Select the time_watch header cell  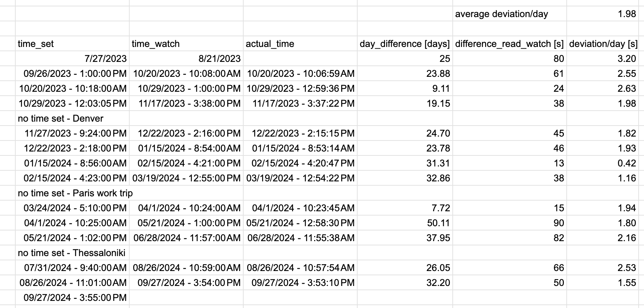(x=186, y=44)
